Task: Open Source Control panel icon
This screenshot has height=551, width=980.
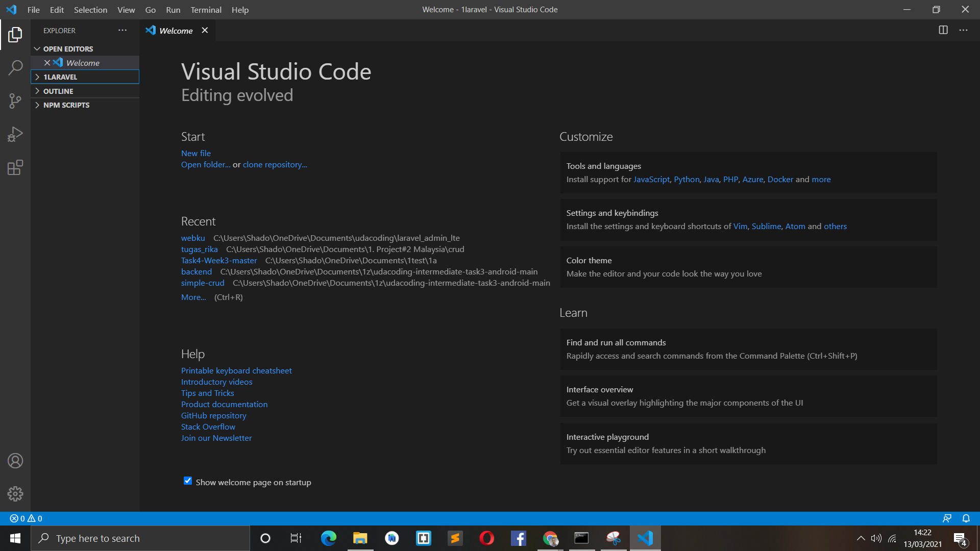Action: pyautogui.click(x=15, y=101)
